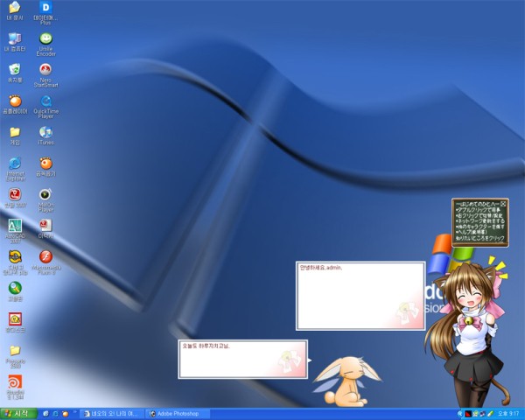Click the rabbit's speech balloon text
The image size is (525, 420).
click(x=206, y=346)
